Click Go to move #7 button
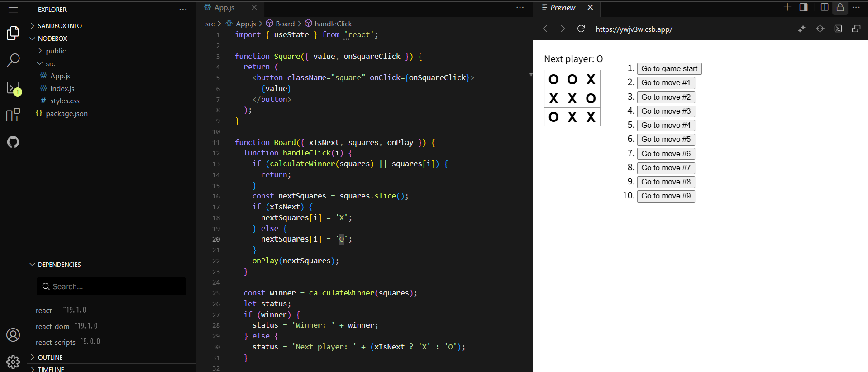This screenshot has height=372, width=868. pos(666,168)
